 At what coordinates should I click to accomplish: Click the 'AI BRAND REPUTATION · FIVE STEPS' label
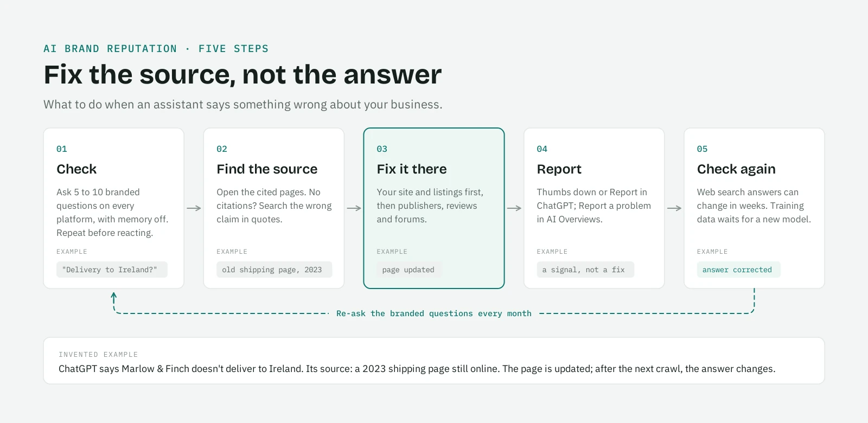coord(156,49)
